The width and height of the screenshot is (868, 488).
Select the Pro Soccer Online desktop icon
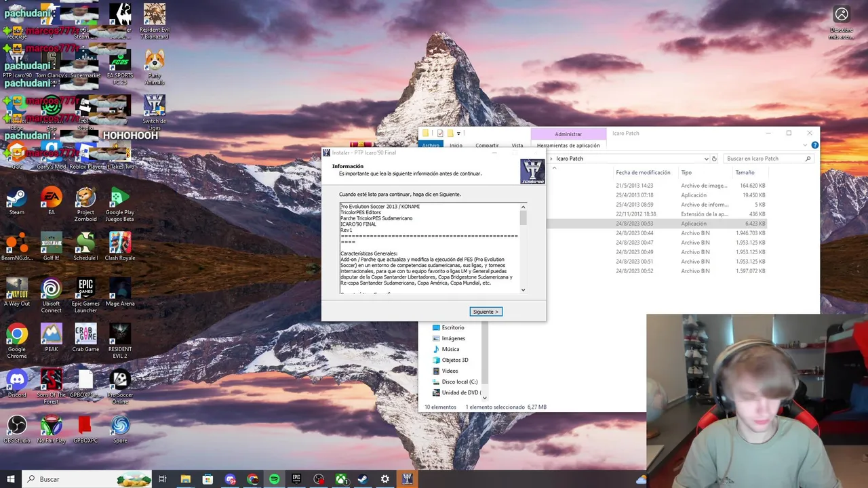(120, 386)
